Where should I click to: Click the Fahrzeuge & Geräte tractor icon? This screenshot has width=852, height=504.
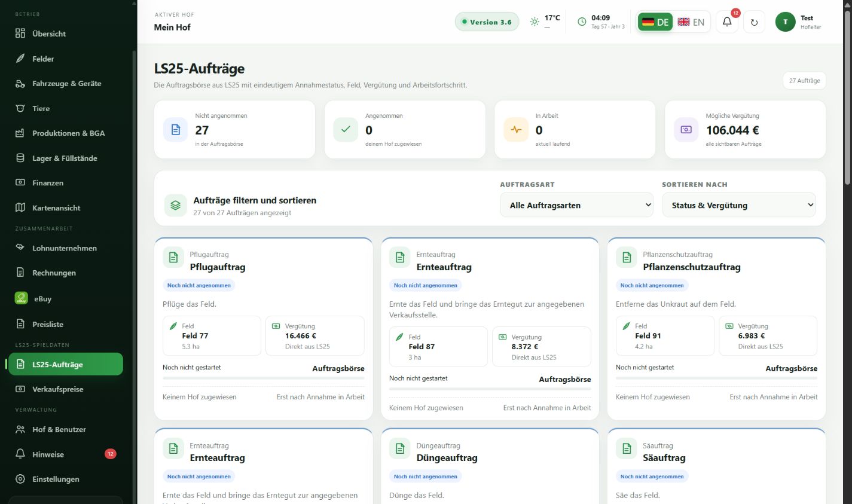20,84
